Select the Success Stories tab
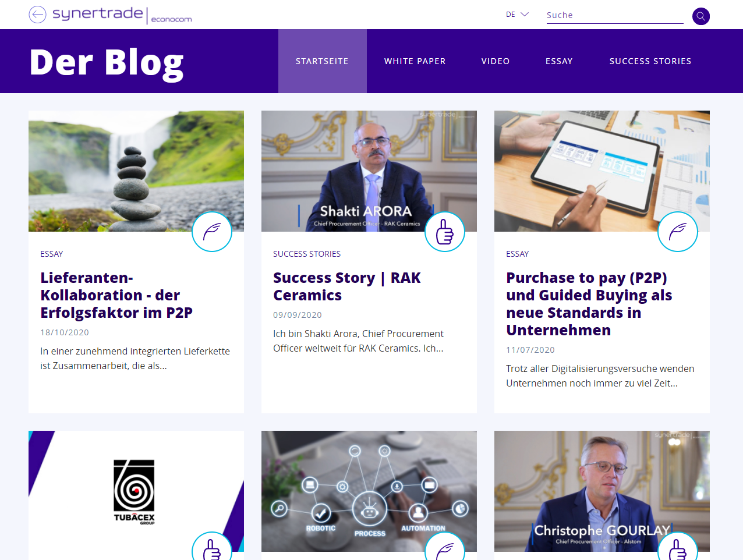Image resolution: width=743 pixels, height=560 pixels. [650, 61]
